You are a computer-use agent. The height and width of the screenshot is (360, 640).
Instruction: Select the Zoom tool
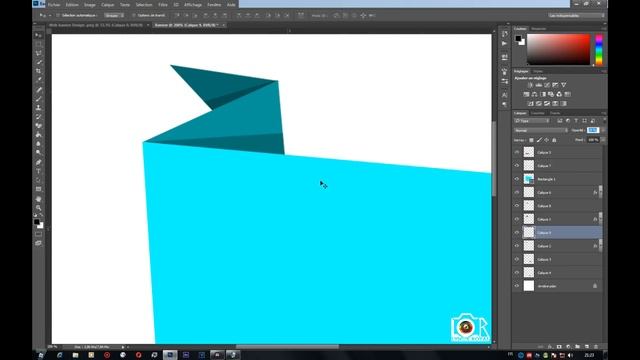coord(38,208)
